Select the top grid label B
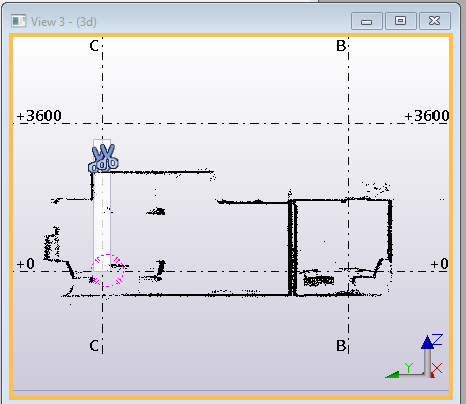Screen dimensions: 466x404 coord(341,46)
